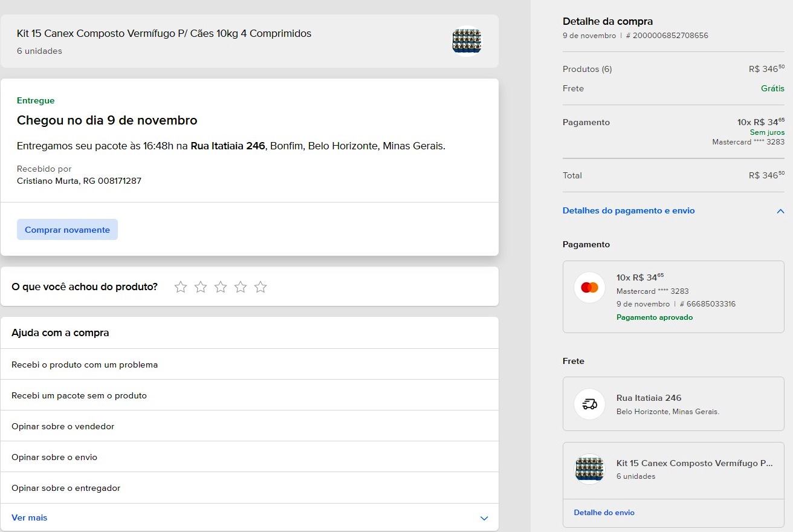Viewport: 793px width, 532px height.
Task: Click the Pagamento aprovado status text
Action: point(655,317)
